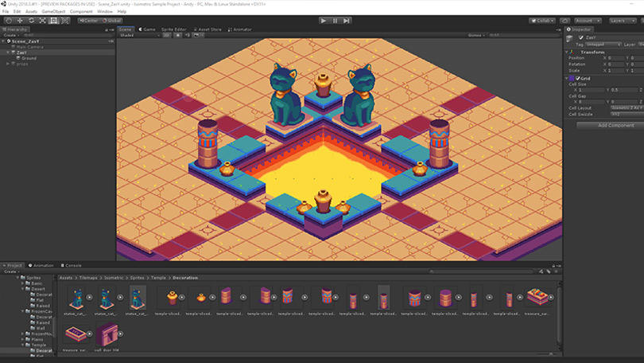Screen dimensions: 644x363
Task: Select Main Camera in Hierarchy
Action: coord(30,47)
